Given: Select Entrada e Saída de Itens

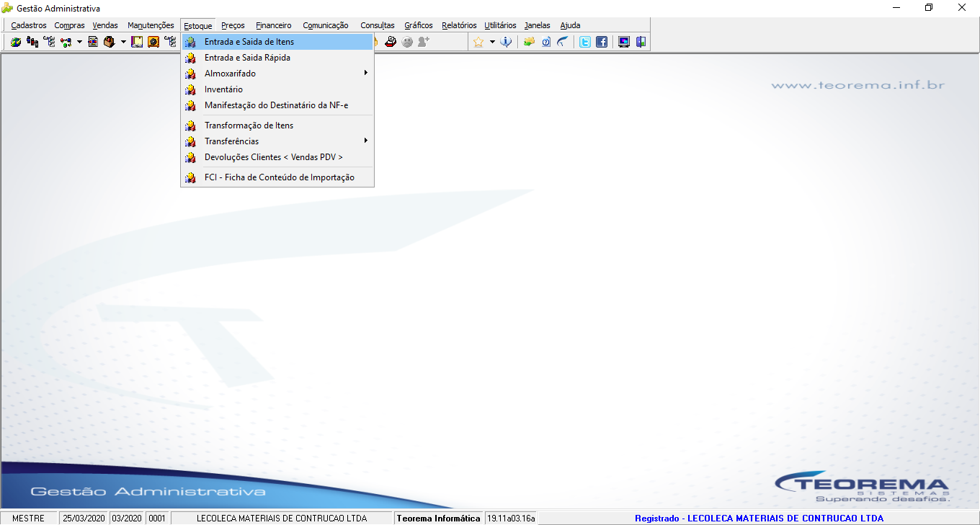Looking at the screenshot, I should (277, 42).
